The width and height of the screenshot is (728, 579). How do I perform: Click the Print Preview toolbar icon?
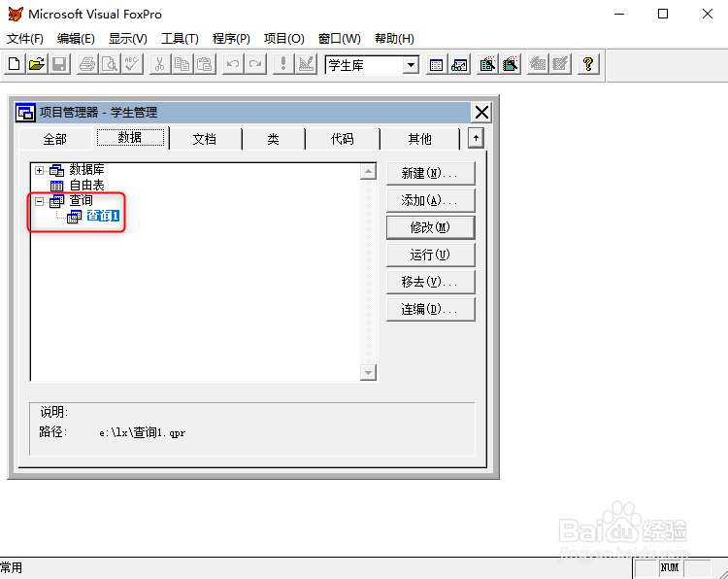coord(110,64)
